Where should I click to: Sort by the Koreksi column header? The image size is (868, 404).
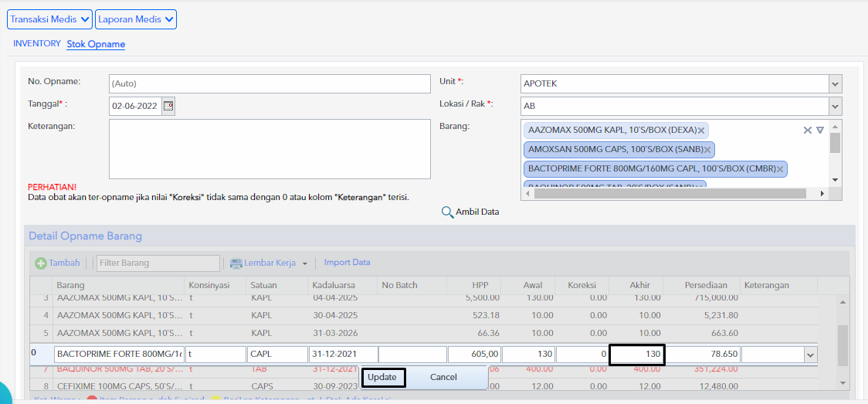point(582,286)
